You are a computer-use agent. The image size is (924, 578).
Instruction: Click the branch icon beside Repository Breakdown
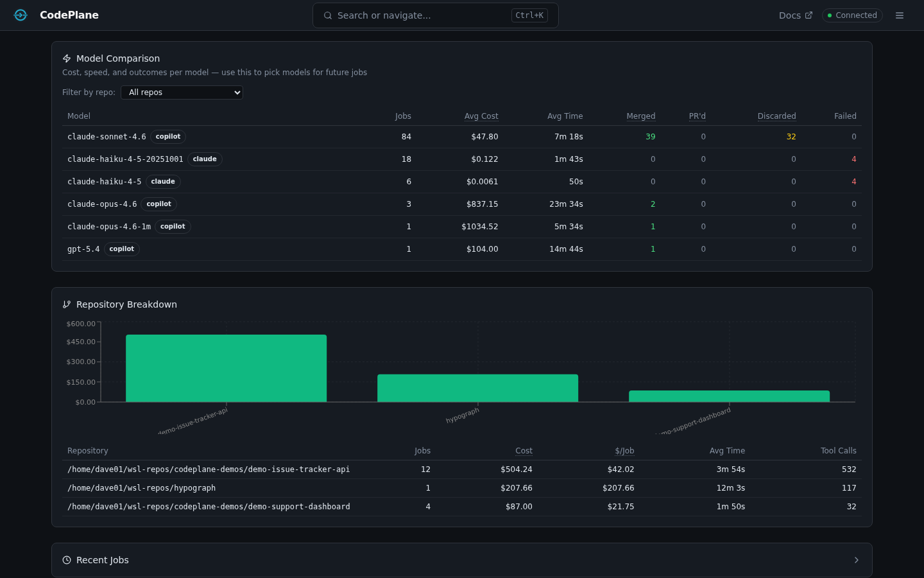[66, 304]
